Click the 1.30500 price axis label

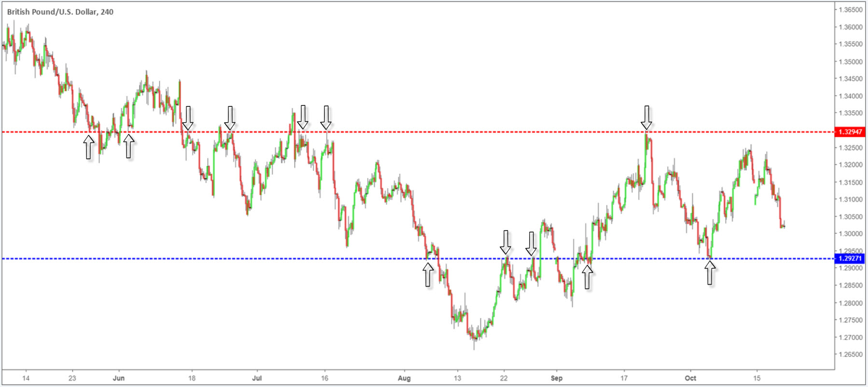850,217
